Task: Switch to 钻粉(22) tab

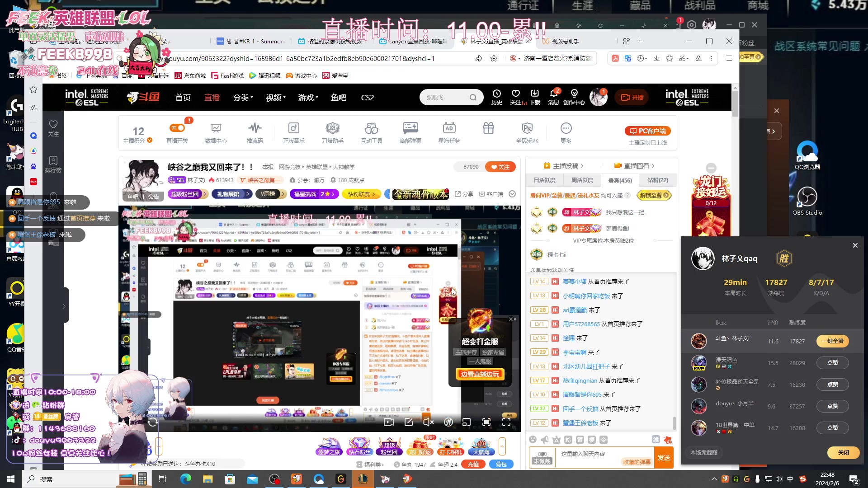Action: click(x=658, y=180)
